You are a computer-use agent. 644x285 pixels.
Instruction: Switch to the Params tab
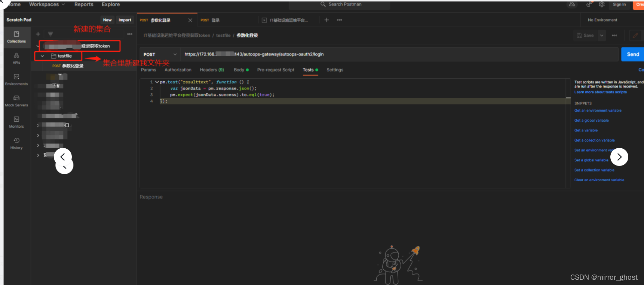coord(148,70)
